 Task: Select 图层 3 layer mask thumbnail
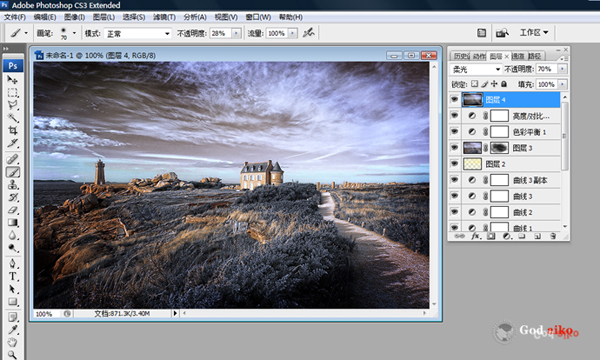499,148
